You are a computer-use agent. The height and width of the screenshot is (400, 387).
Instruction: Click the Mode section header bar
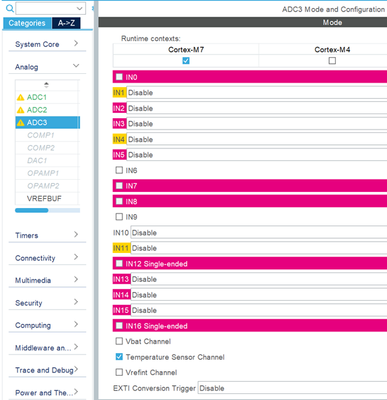pyautogui.click(x=243, y=22)
